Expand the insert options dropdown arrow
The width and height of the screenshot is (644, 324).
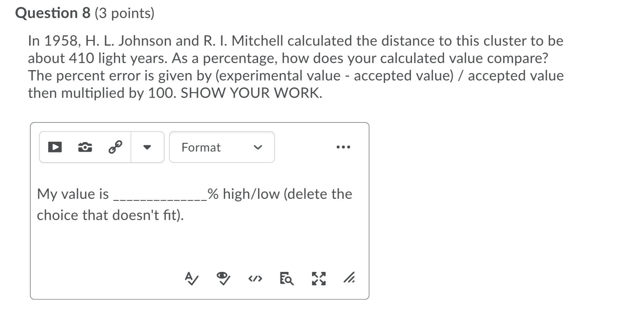pos(148,148)
